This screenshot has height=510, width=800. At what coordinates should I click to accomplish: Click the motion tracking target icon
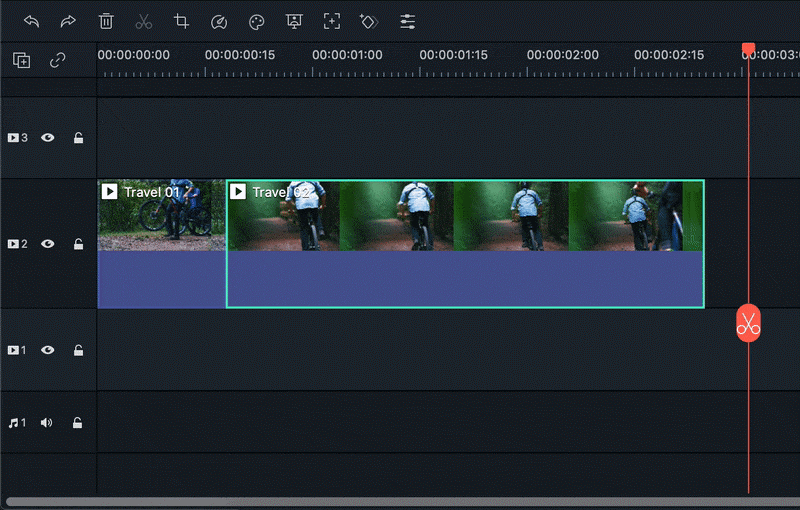332,21
